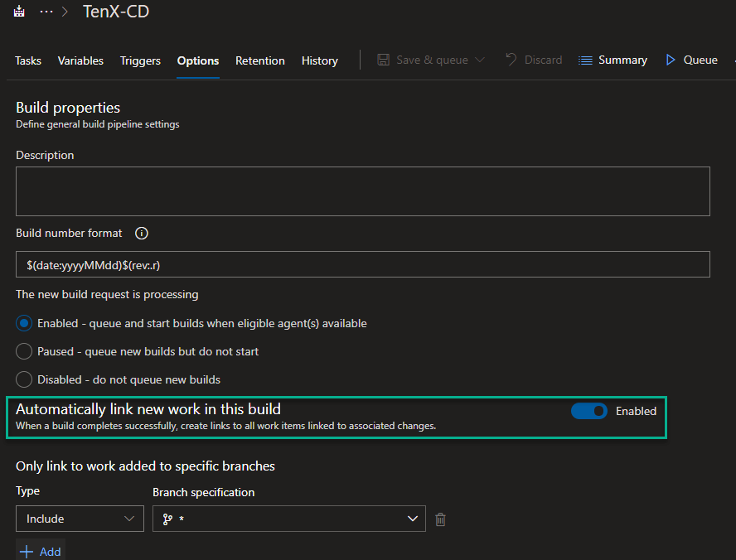Screen dimensions: 736x560
Task: Click the Save & queue disk icon
Action: click(384, 60)
